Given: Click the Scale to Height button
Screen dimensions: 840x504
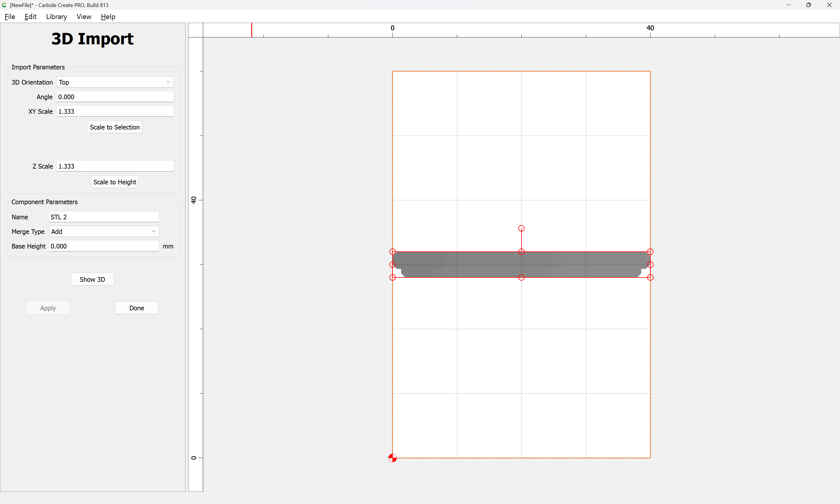Looking at the screenshot, I should point(115,182).
